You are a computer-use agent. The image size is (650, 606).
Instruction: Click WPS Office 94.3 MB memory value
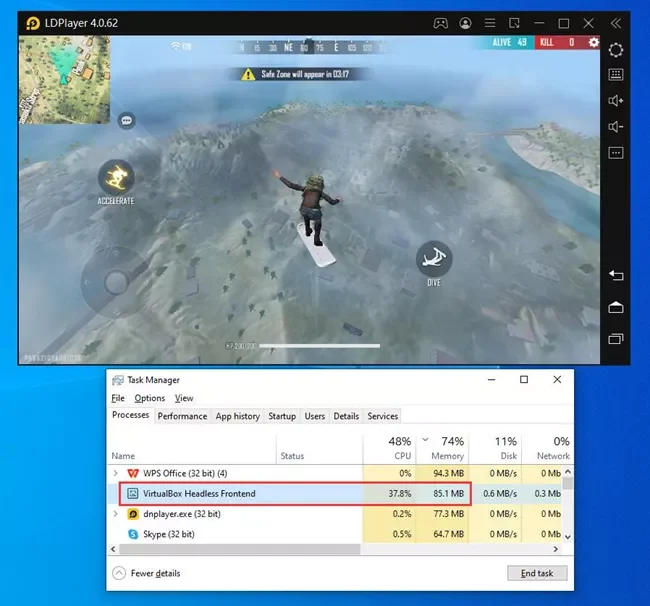449,473
